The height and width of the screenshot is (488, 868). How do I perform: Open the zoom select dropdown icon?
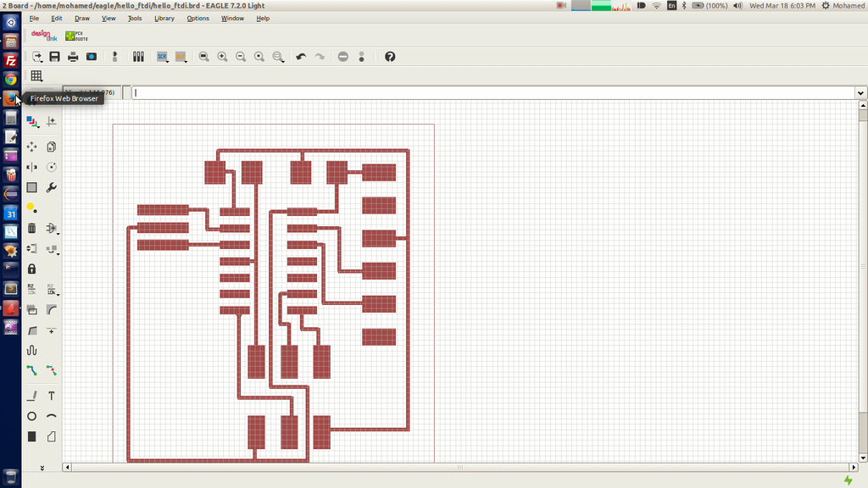[x=278, y=57]
